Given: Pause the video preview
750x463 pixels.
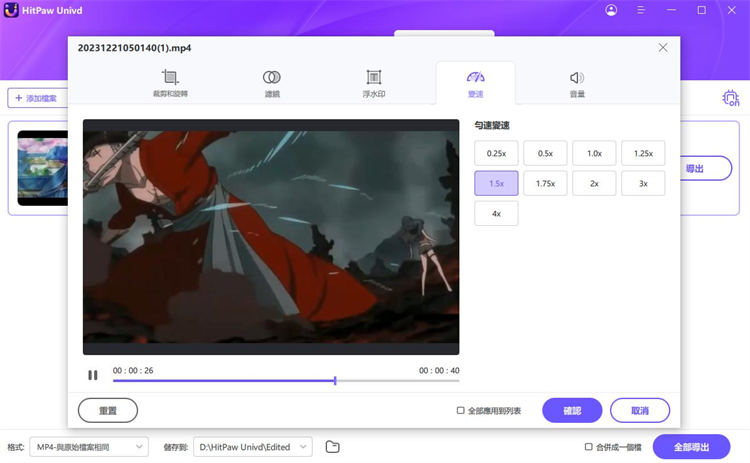Looking at the screenshot, I should (93, 375).
